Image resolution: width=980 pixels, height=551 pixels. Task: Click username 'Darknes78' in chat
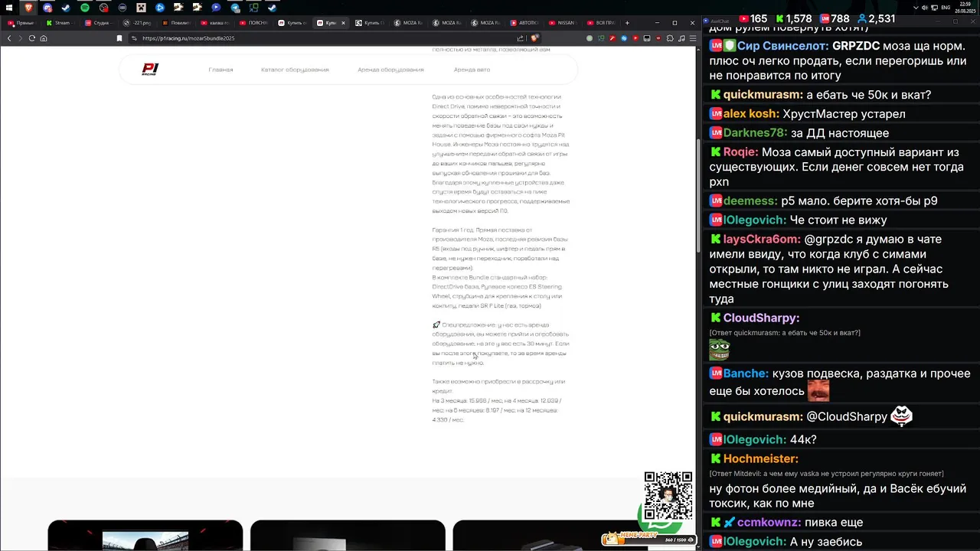755,133
